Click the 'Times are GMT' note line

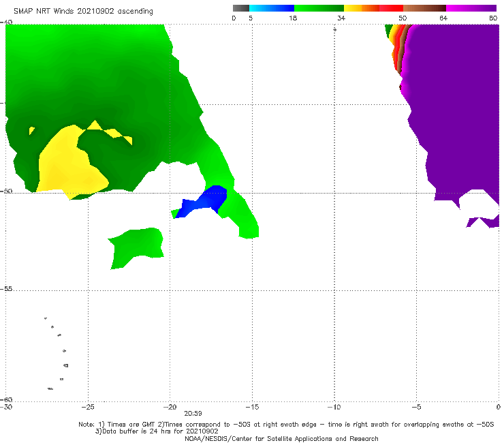point(286,425)
